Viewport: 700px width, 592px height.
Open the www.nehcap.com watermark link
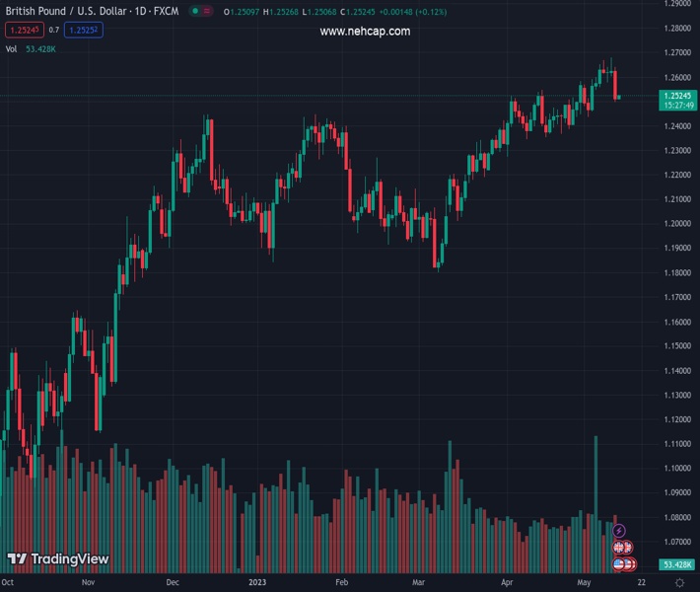point(365,32)
